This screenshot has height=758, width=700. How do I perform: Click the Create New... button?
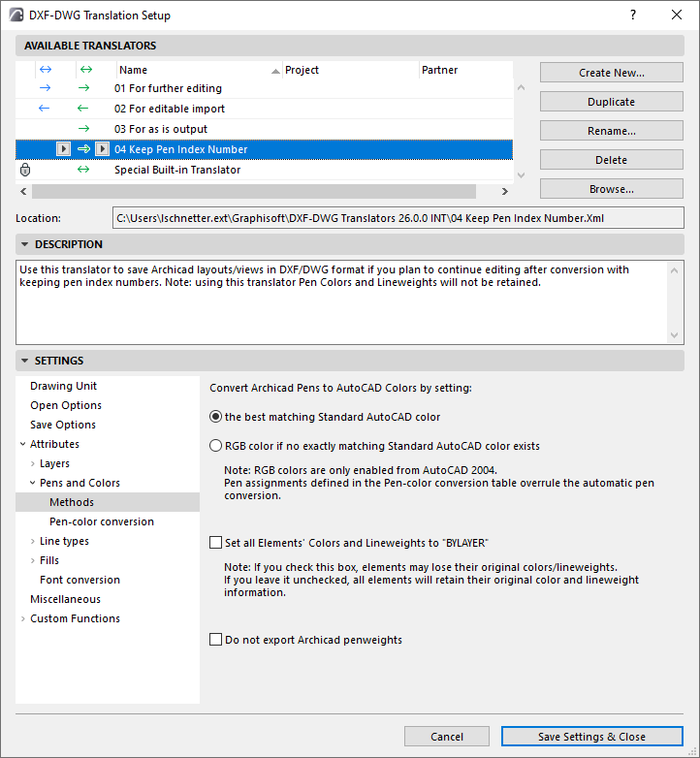612,73
